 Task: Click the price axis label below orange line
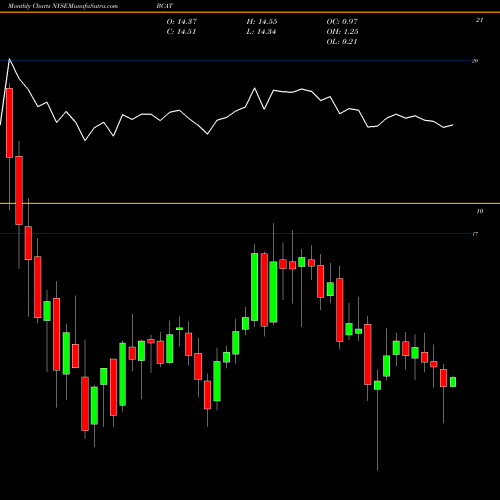click(x=480, y=211)
